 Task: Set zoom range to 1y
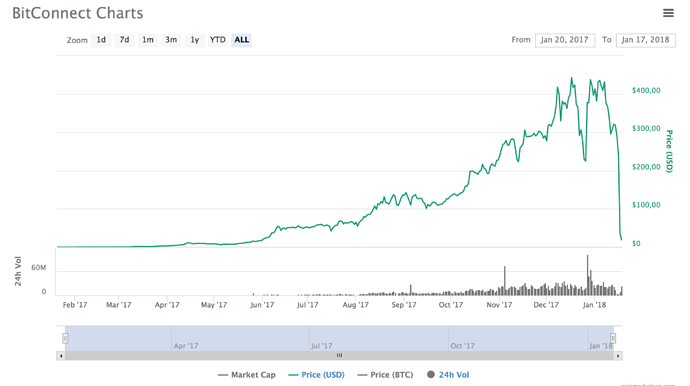click(x=195, y=40)
